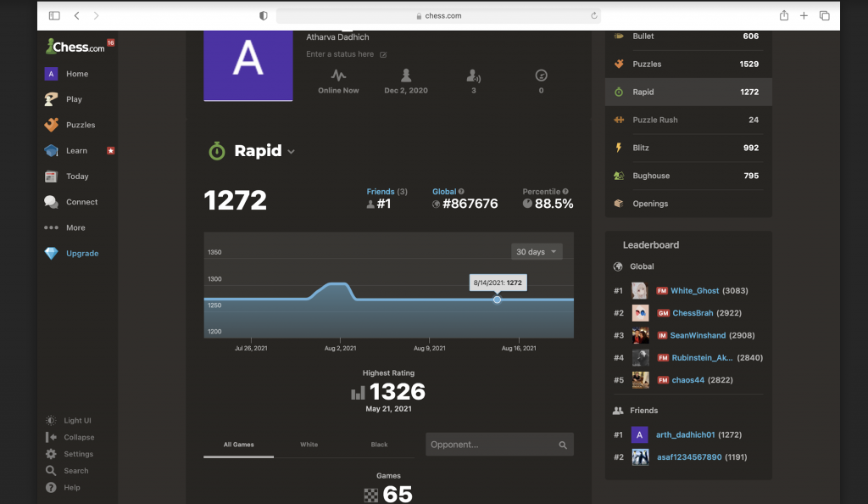Screen dimensions: 868x504
Task: Click the Friends leaderboard icon
Action: coord(618,411)
